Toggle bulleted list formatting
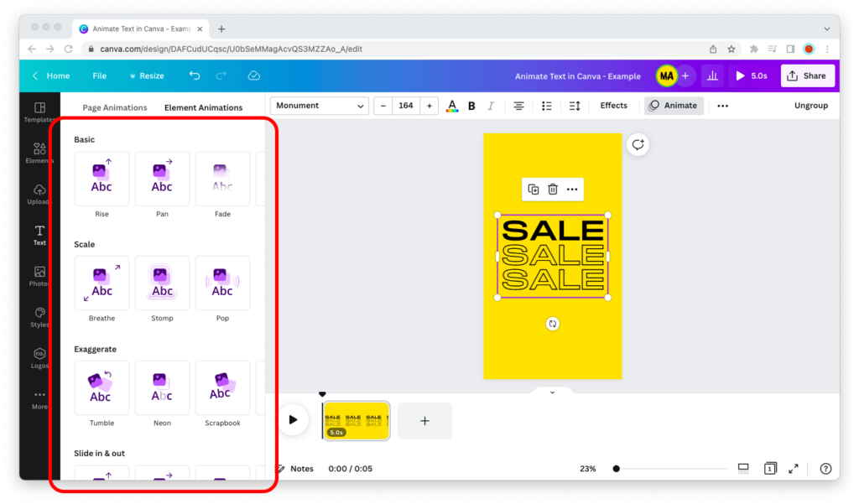The image size is (859, 504). 547,106
